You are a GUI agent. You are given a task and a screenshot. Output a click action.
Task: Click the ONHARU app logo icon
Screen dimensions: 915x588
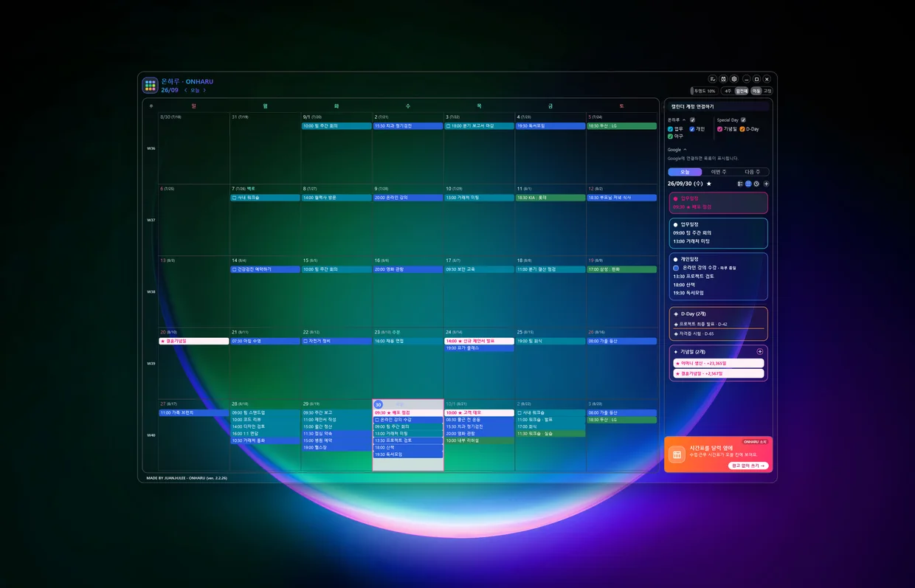pos(150,86)
